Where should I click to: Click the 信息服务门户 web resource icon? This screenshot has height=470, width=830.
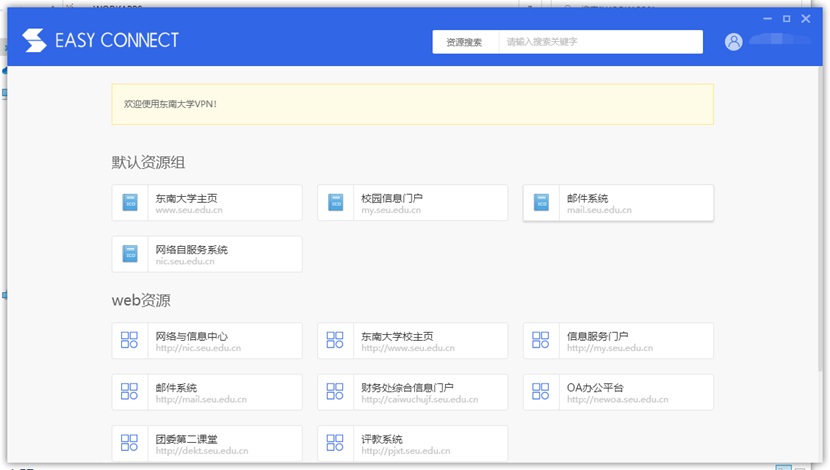coord(540,340)
